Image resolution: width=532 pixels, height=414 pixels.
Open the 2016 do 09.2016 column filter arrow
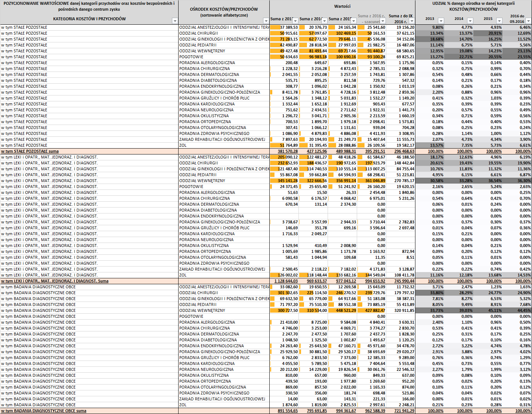[x=528, y=21]
